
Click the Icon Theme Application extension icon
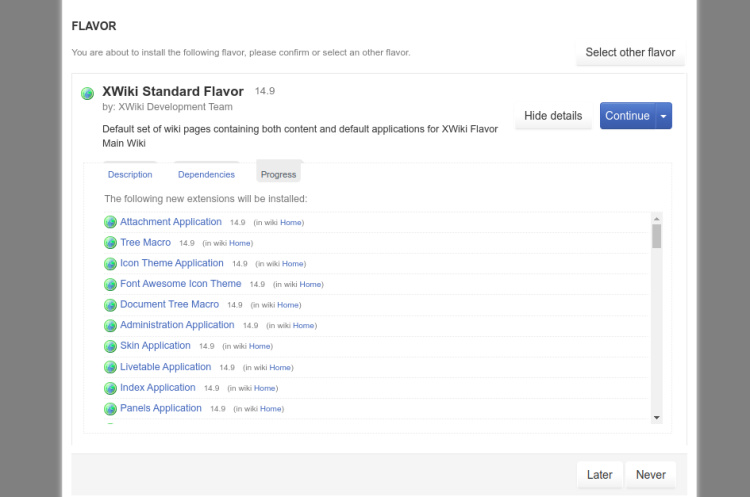(x=110, y=264)
